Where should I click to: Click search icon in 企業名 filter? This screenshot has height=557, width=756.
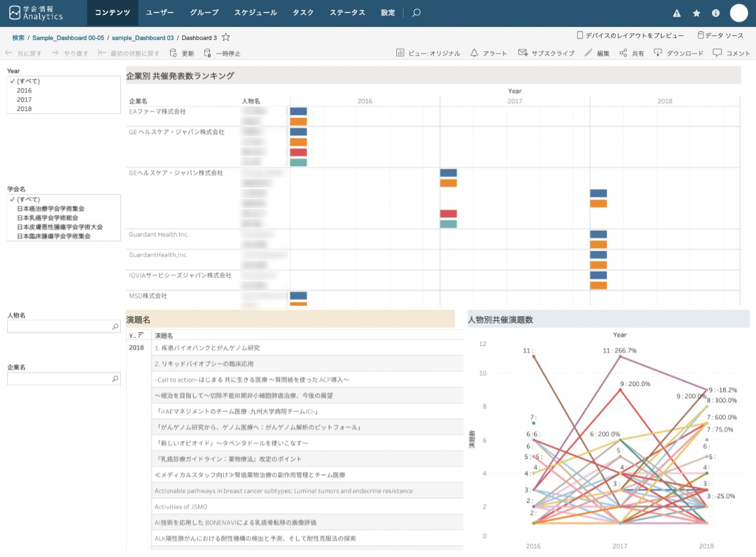(115, 379)
